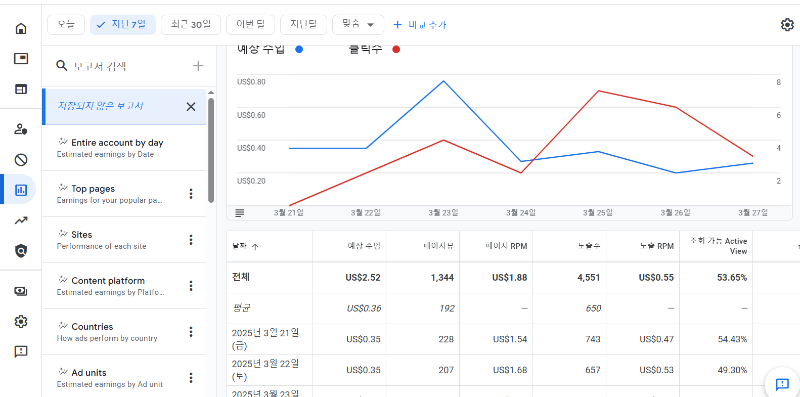Click the impressions value 657
The image size is (800, 397).
592,369
